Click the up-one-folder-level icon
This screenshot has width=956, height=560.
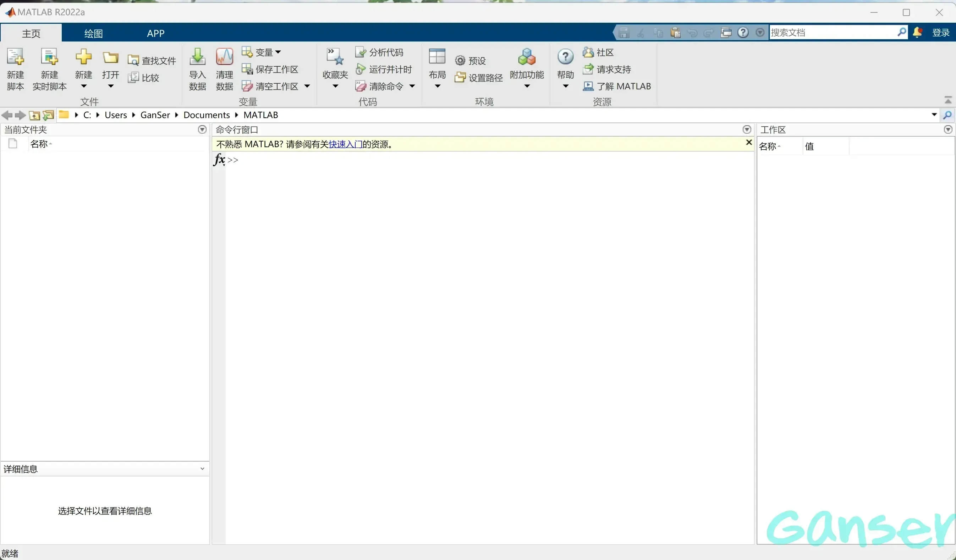pos(34,115)
